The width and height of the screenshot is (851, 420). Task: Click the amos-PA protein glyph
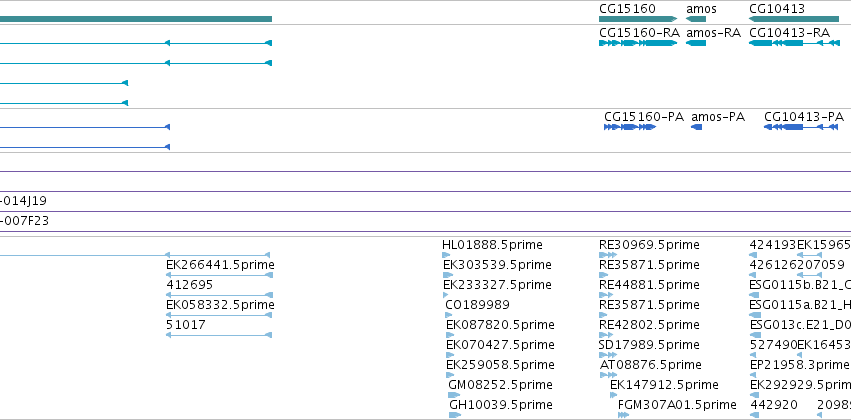point(696,127)
